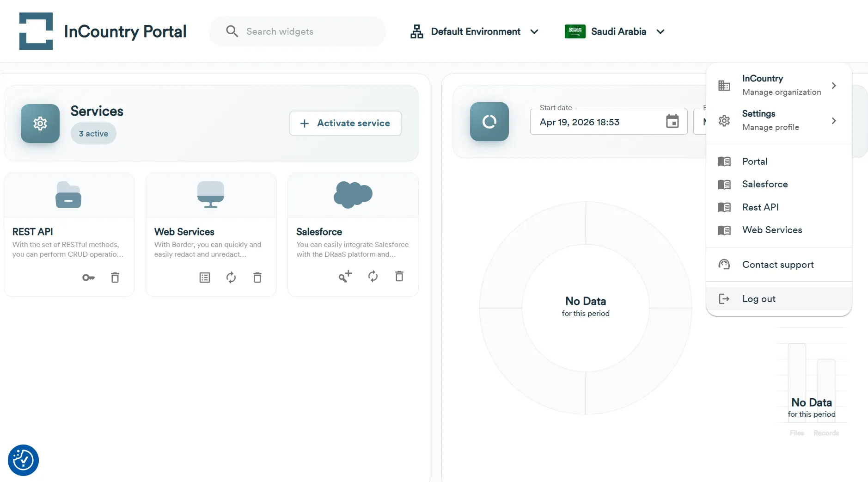The height and width of the screenshot is (482, 868).
Task: Click the Log out arrow icon
Action: (x=724, y=299)
